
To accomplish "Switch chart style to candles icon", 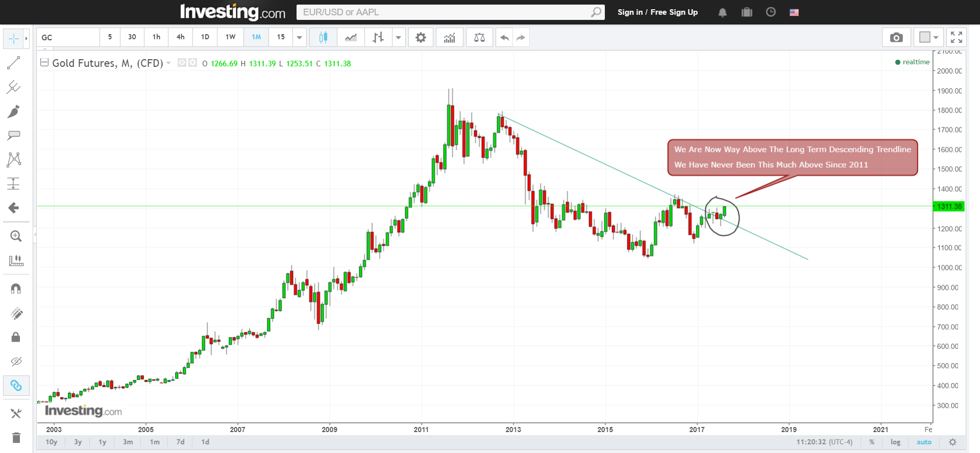I will click(323, 37).
